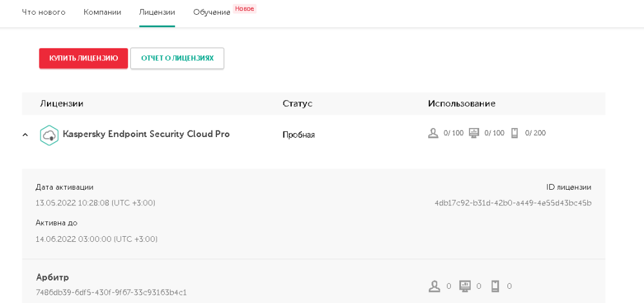
Task: Open the Что нового tab
Action: [44, 12]
